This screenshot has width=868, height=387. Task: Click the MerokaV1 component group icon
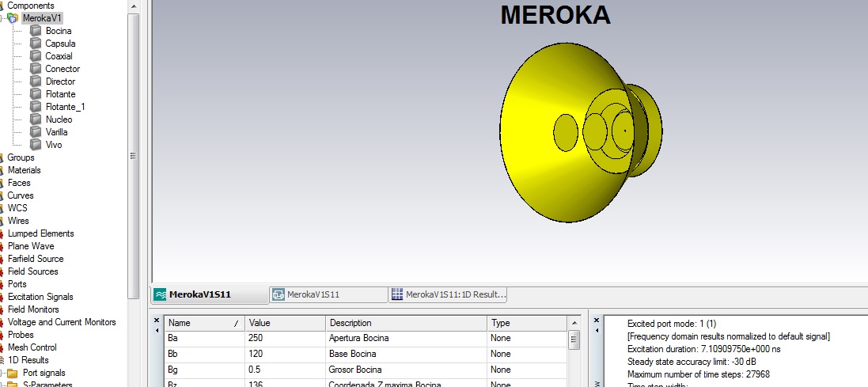(x=13, y=18)
